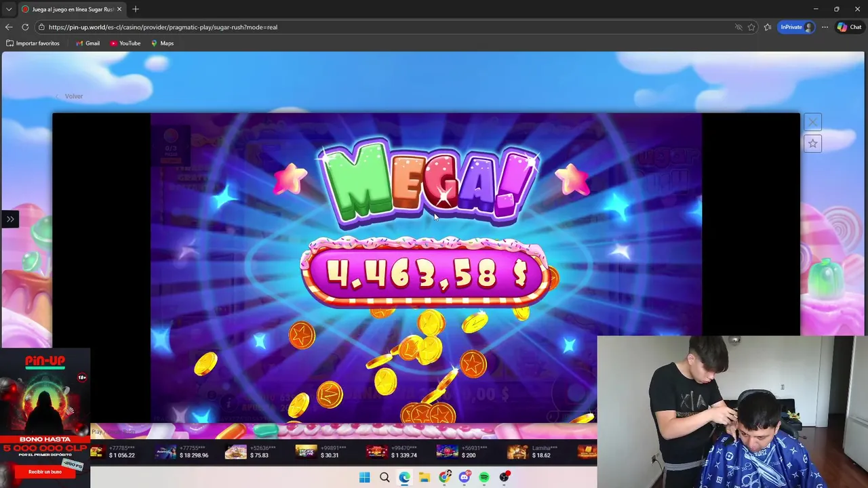Select the Sugar Rush browser tab

coord(71,9)
